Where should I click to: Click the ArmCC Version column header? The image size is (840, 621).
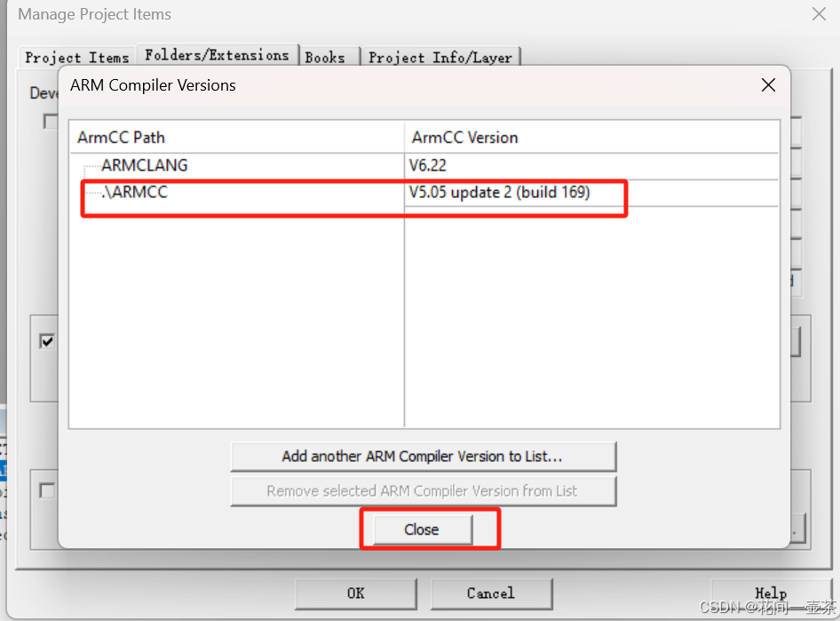coord(591,137)
